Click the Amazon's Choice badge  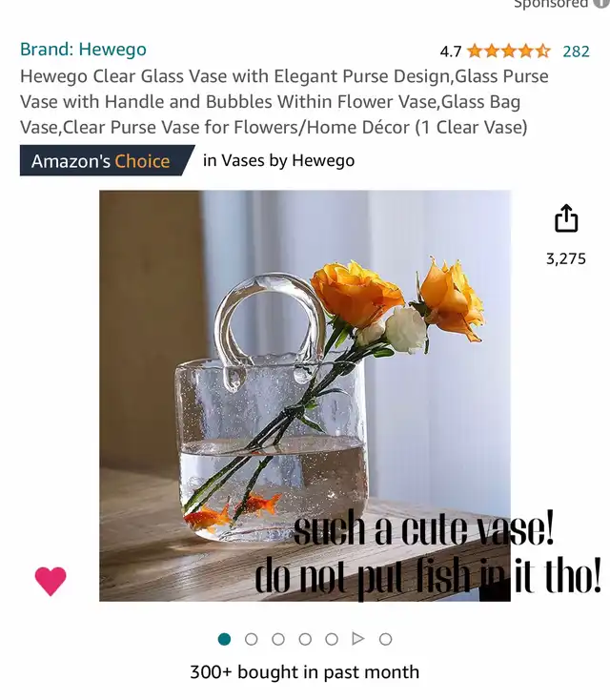pyautogui.click(x=107, y=160)
